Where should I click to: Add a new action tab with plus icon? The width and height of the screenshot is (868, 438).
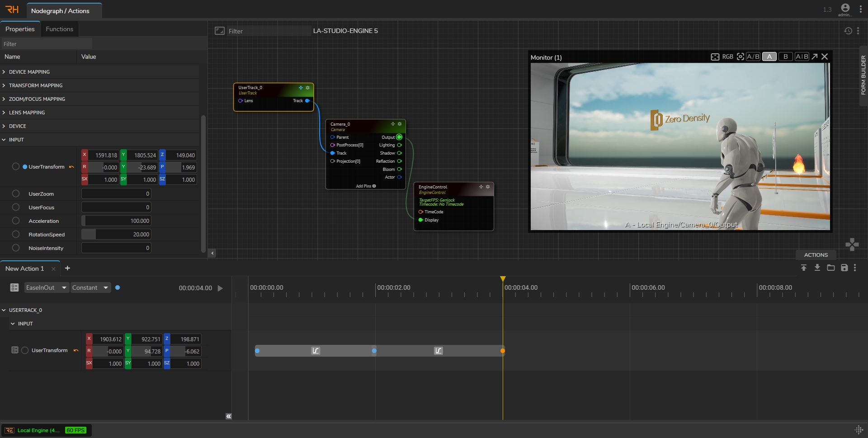point(67,268)
